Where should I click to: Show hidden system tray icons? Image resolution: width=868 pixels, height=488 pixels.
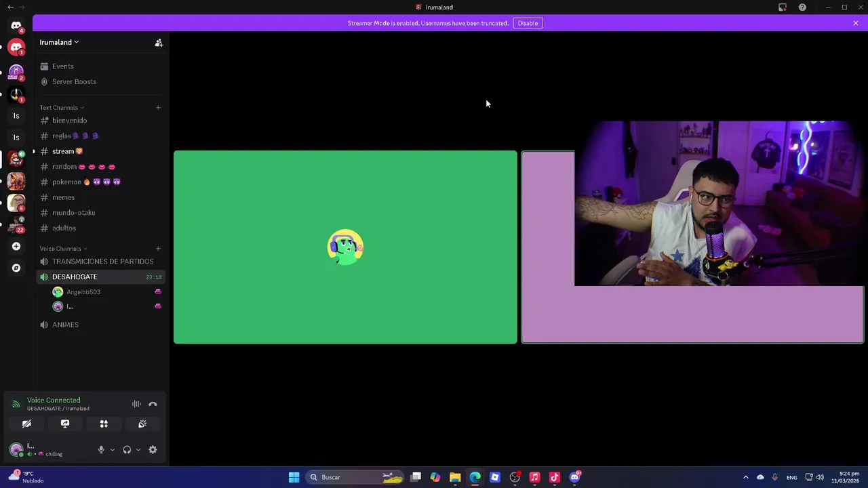tap(745, 477)
